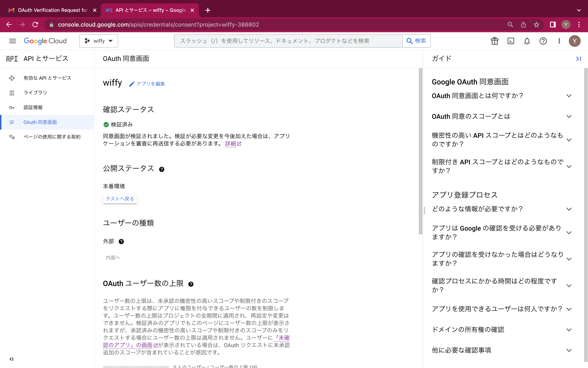Select ページの使用に関する契約 in sidebar
588x368 pixels.
coord(47,137)
